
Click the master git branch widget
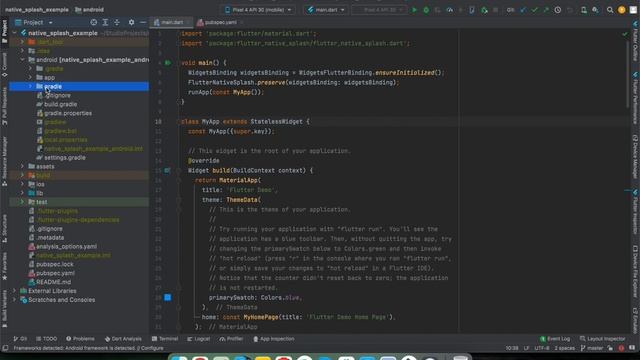pos(592,348)
